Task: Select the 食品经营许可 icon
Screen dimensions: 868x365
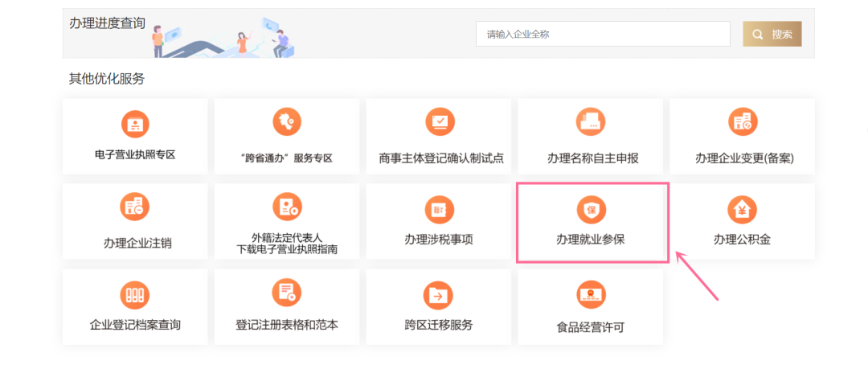Action: [591, 295]
